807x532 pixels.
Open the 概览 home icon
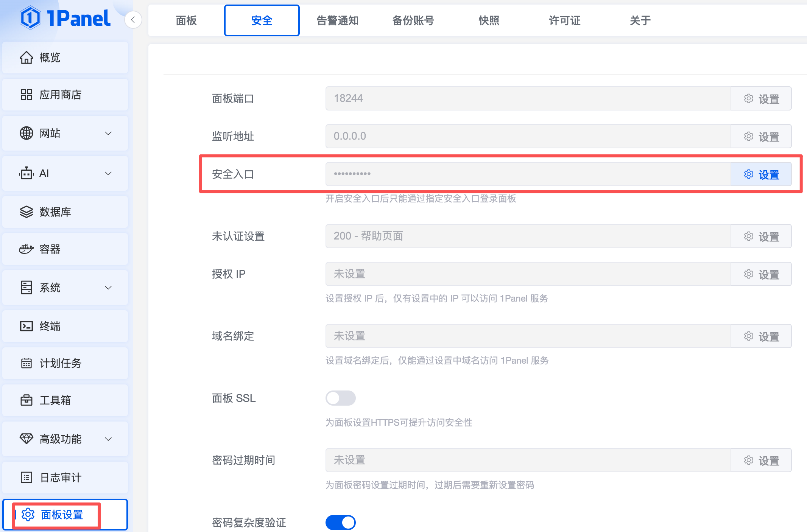[26, 58]
